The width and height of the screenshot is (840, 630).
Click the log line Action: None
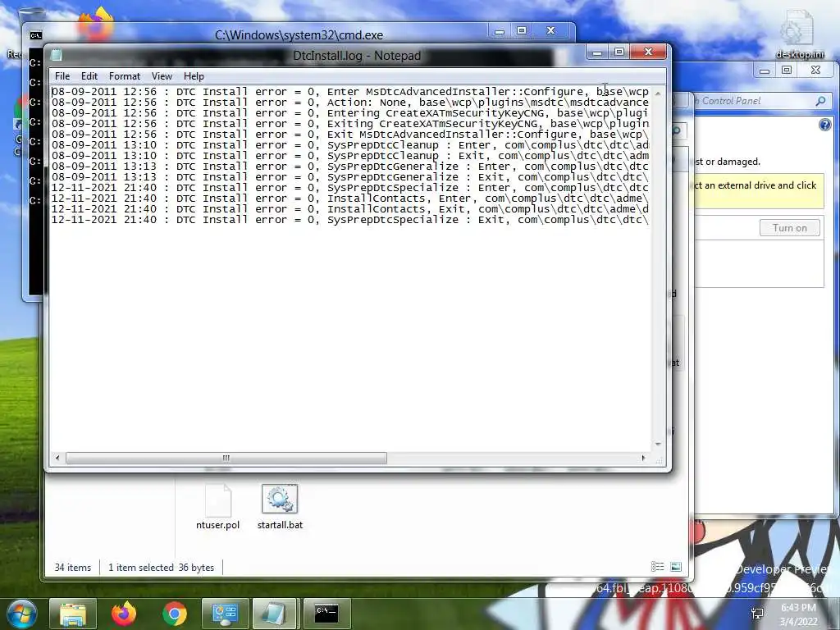click(349, 103)
